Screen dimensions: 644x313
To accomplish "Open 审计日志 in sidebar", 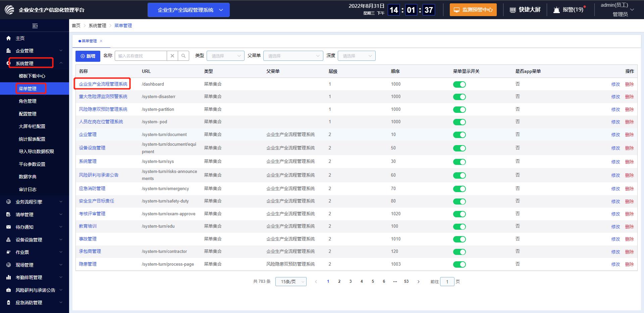I will click(x=28, y=189).
